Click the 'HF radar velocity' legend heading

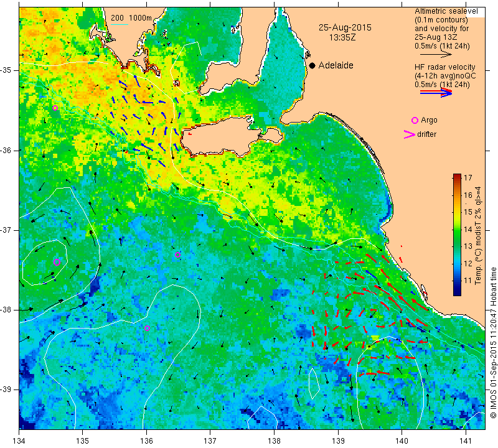click(x=444, y=67)
